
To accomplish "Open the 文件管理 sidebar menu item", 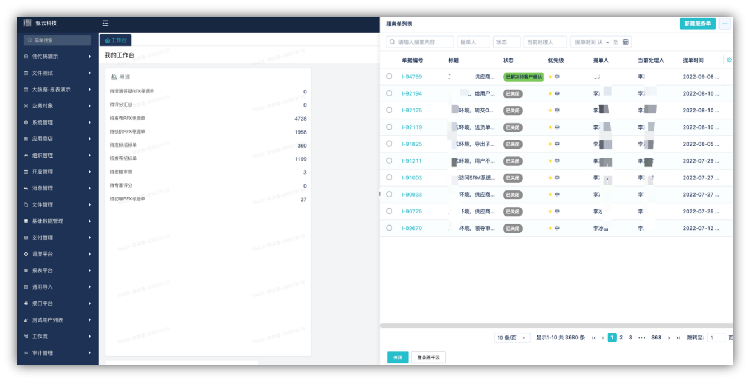I will (57, 205).
